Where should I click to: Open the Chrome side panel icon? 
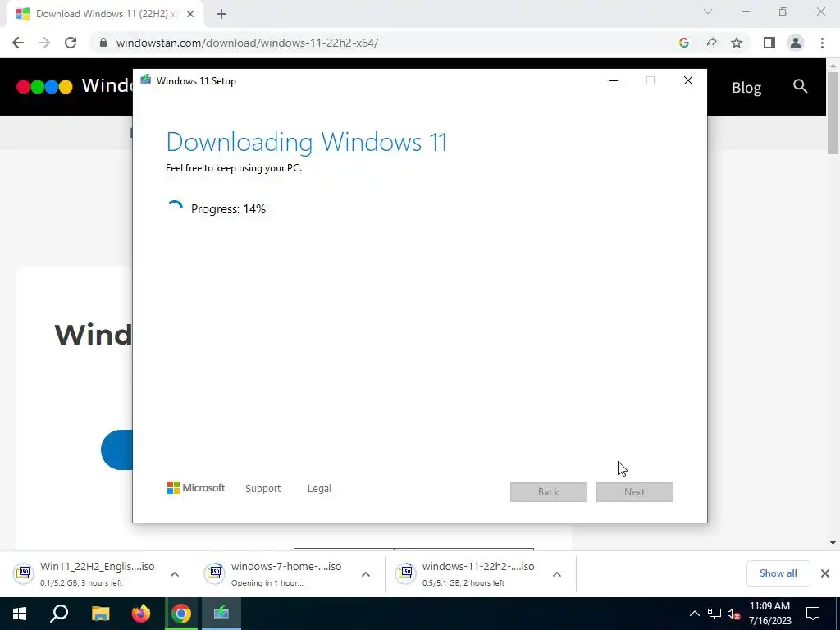[x=769, y=43]
